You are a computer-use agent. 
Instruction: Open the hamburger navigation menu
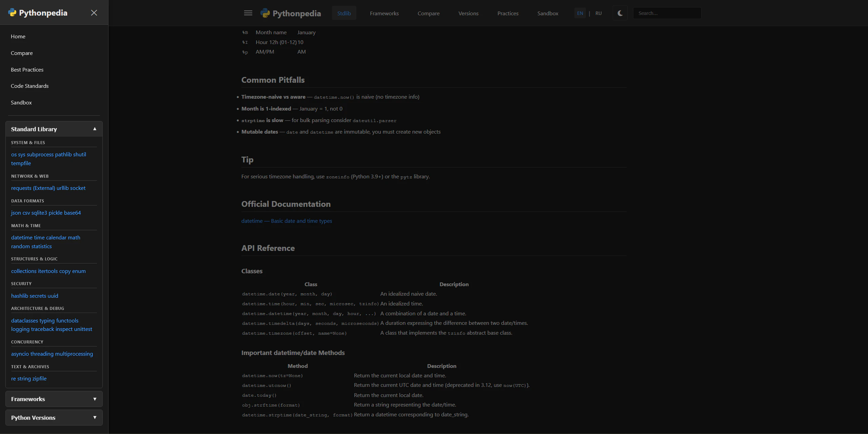[248, 13]
